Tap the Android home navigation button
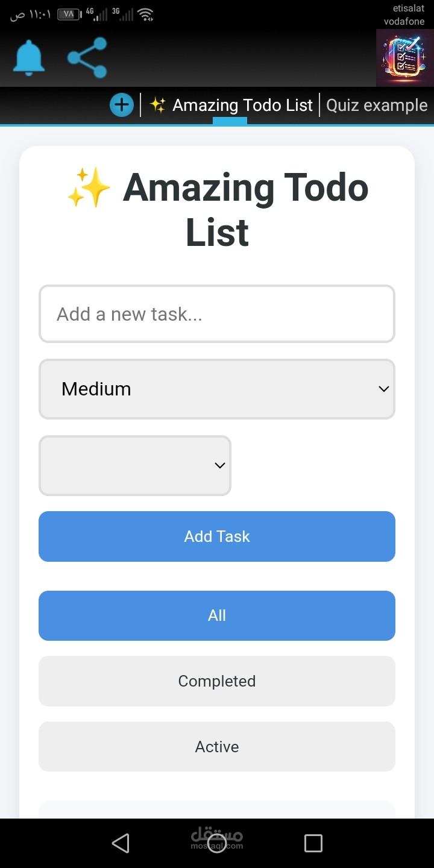434x868 pixels. tap(216, 843)
